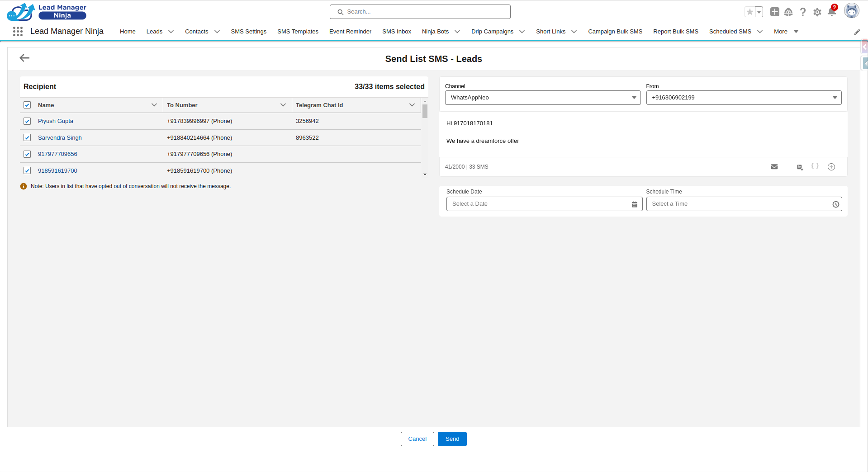Viewport: 868px width, 472px height.
Task: Open the SMS Settings tab
Action: click(x=248, y=32)
